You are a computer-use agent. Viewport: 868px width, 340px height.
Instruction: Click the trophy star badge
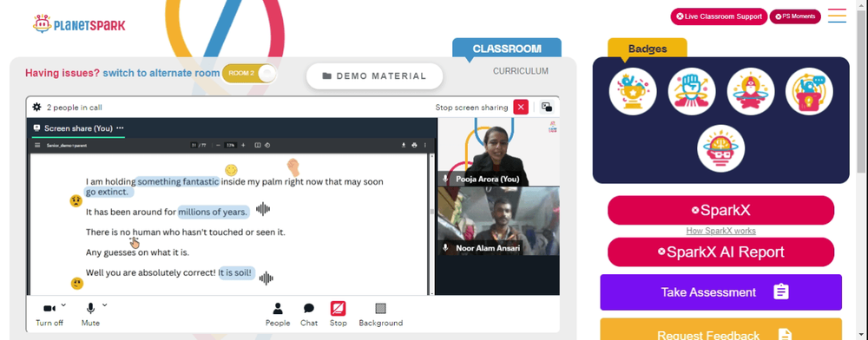633,91
